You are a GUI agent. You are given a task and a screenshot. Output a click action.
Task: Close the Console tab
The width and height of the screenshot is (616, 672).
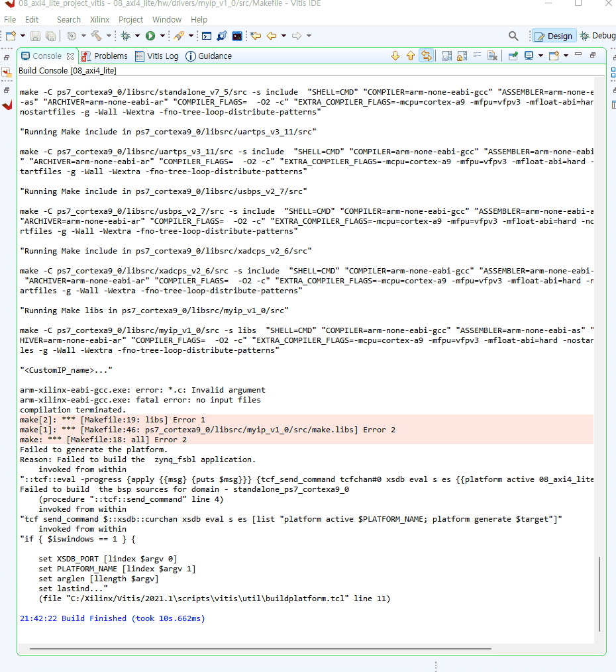click(70, 56)
